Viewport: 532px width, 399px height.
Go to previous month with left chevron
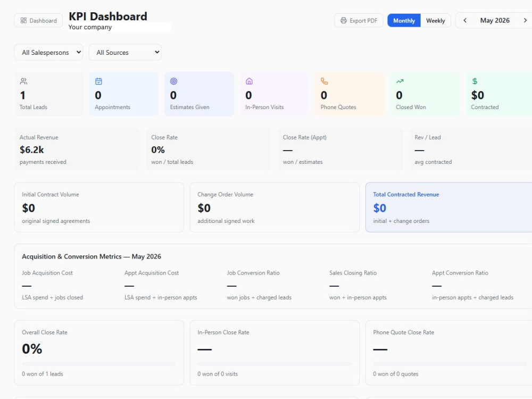point(465,20)
